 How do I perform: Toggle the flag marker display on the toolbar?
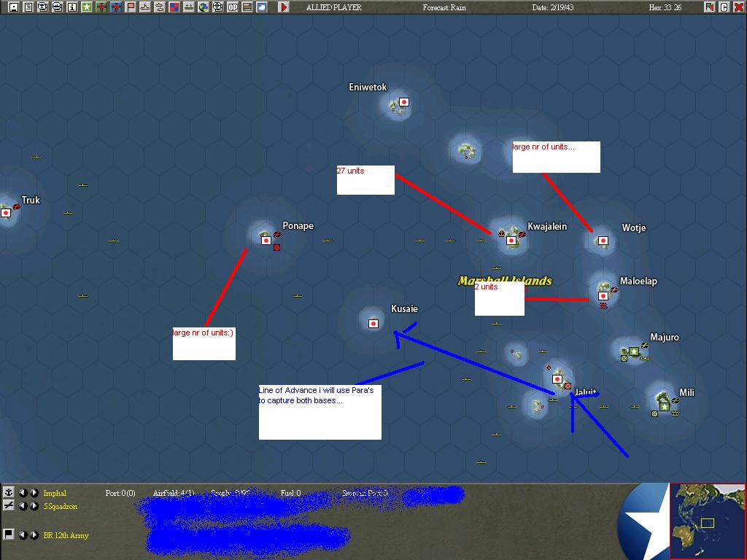(131, 7)
